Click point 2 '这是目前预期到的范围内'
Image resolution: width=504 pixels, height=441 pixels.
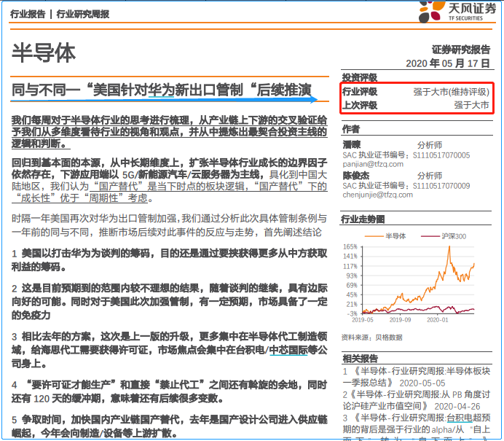point(170,301)
